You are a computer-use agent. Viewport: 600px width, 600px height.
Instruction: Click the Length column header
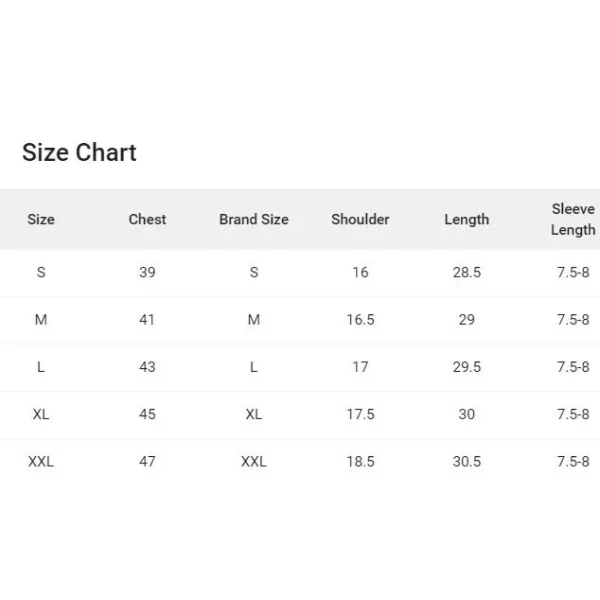(466, 220)
